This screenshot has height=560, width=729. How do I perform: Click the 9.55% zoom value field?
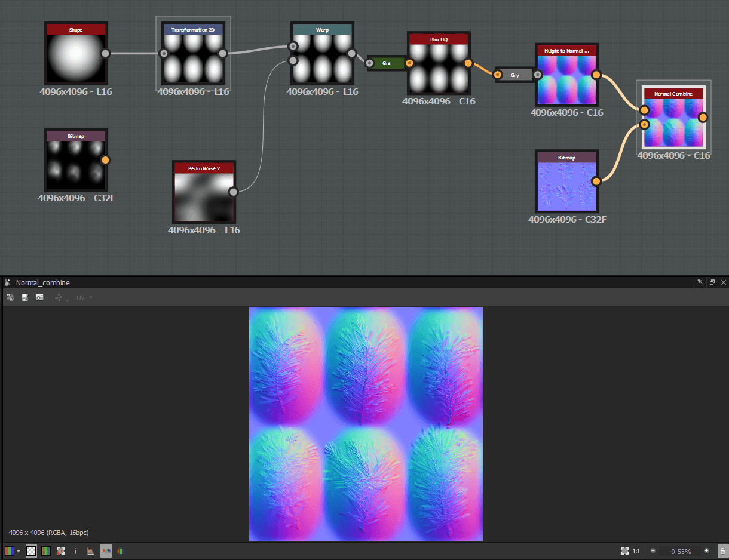(681, 551)
